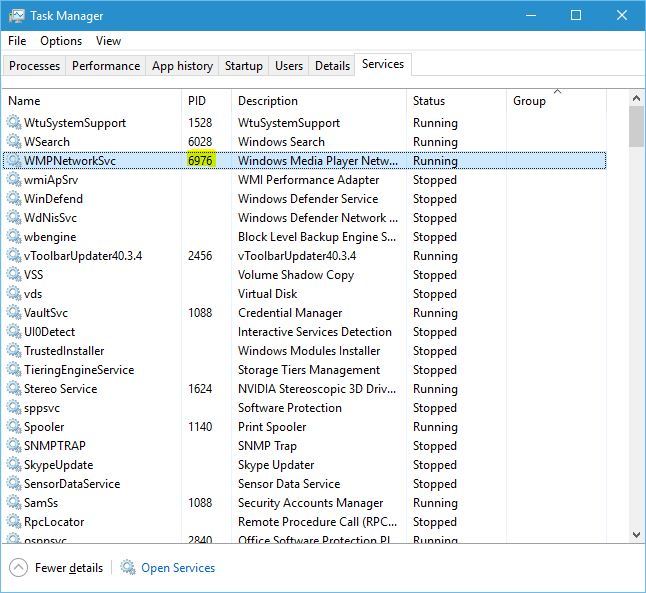Select the vds service gear icon
This screenshot has width=646, height=593.
coord(14,293)
